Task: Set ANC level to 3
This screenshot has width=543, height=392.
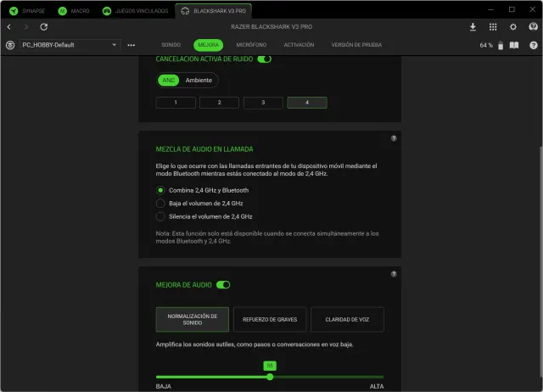Action: click(263, 103)
